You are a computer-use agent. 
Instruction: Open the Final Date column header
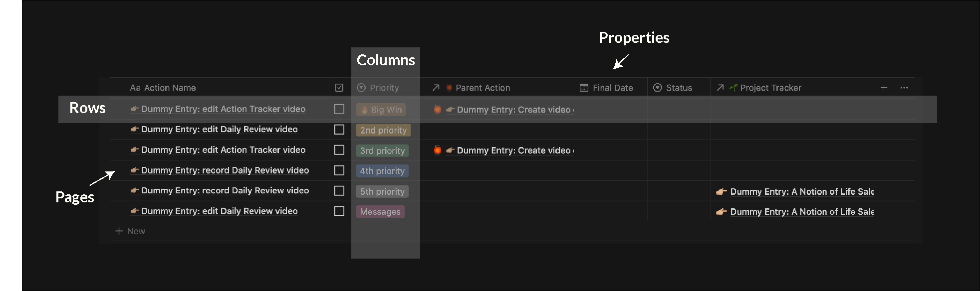(606, 88)
